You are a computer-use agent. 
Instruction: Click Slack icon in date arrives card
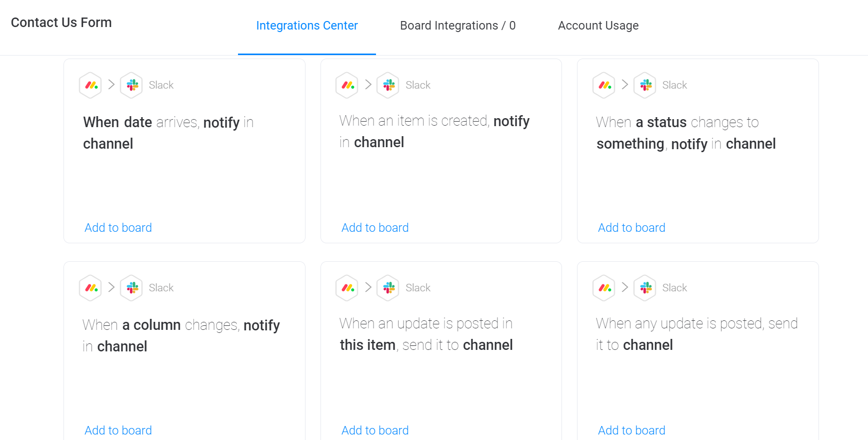[131, 85]
